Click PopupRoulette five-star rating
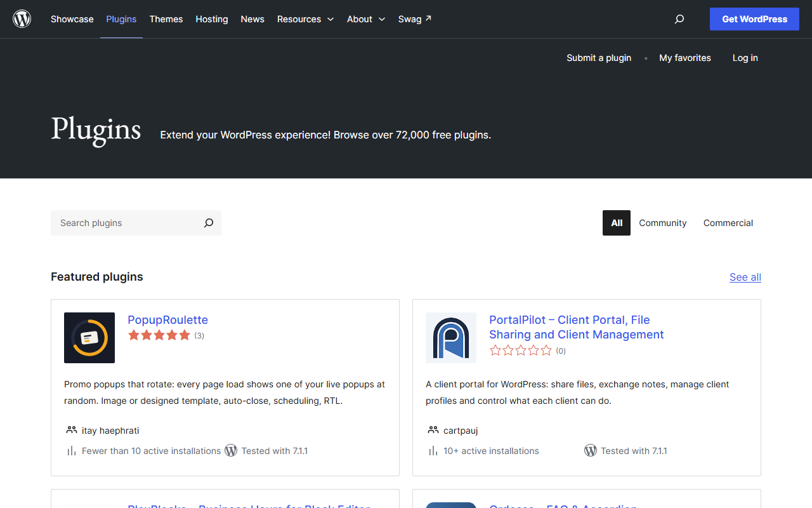Image resolution: width=812 pixels, height=508 pixels. tap(159, 335)
